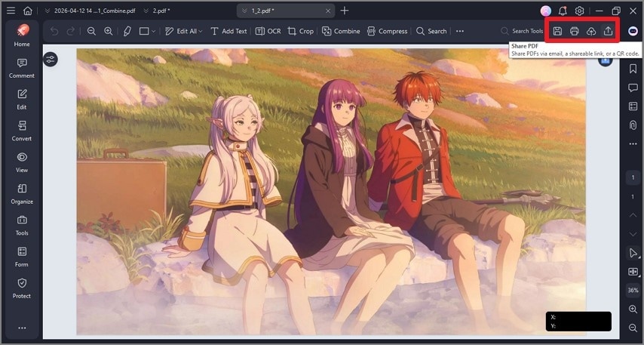
Task: Click the anime illustration on the page
Action: 331,192
